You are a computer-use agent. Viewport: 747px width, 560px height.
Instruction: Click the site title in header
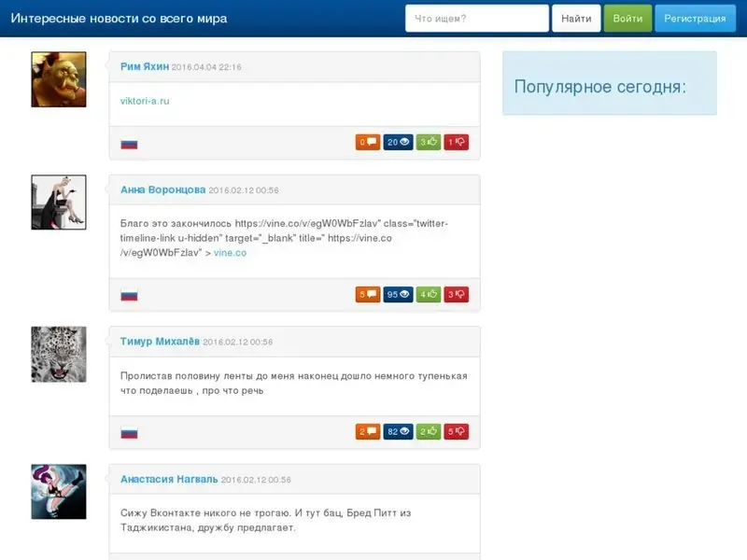point(119,19)
